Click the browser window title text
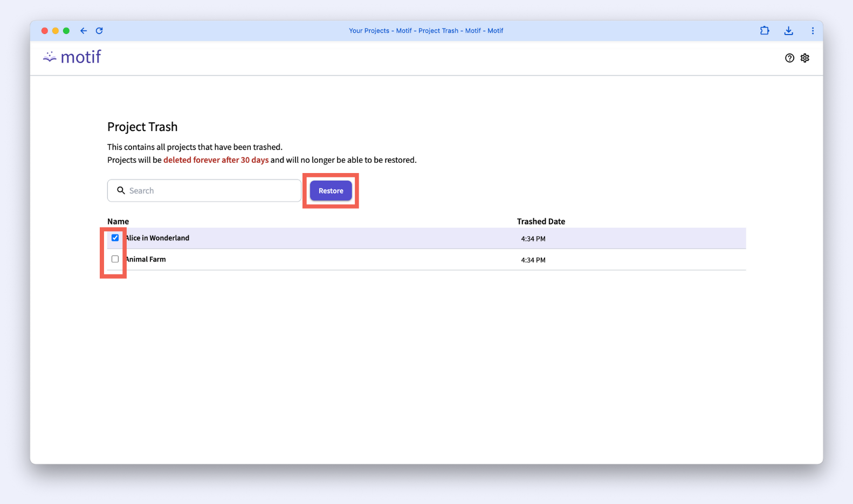Screen dimensions: 853x504 point(426,31)
